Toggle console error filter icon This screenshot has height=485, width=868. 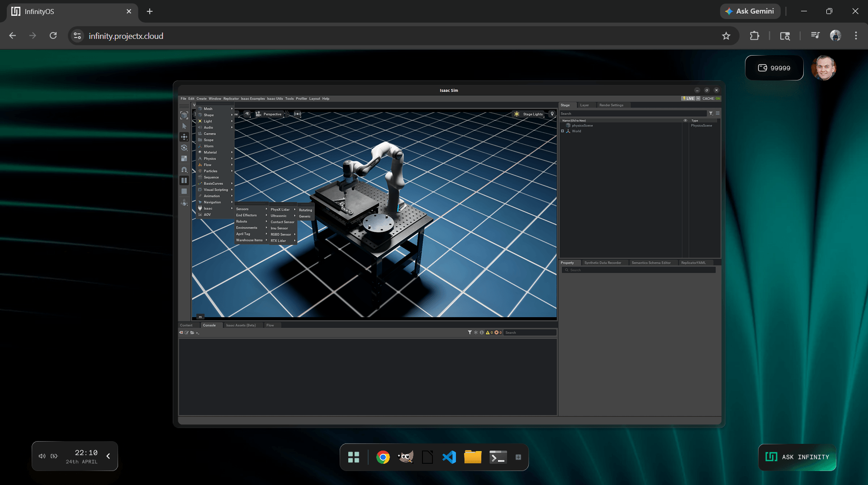point(498,333)
